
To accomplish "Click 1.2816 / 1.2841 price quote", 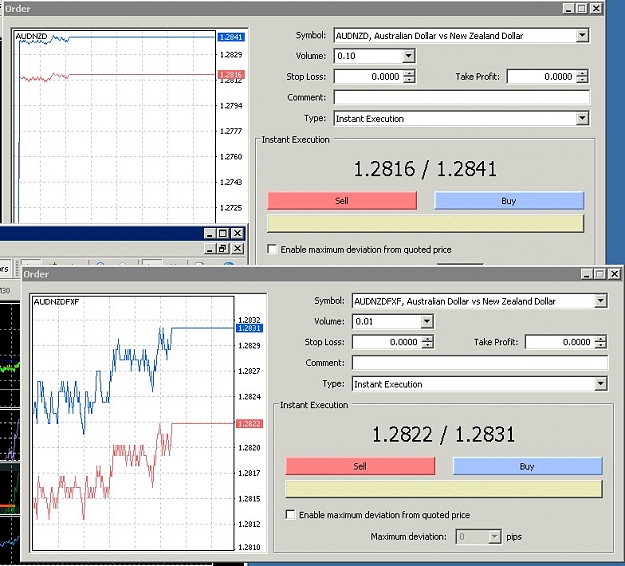I will click(x=425, y=169).
